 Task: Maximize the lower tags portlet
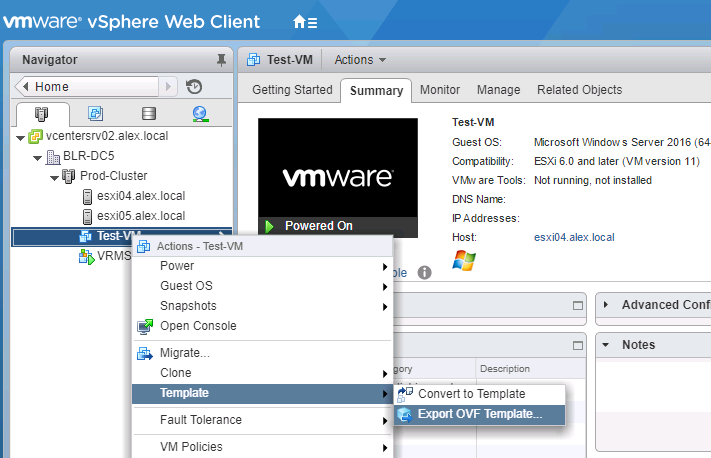point(578,346)
